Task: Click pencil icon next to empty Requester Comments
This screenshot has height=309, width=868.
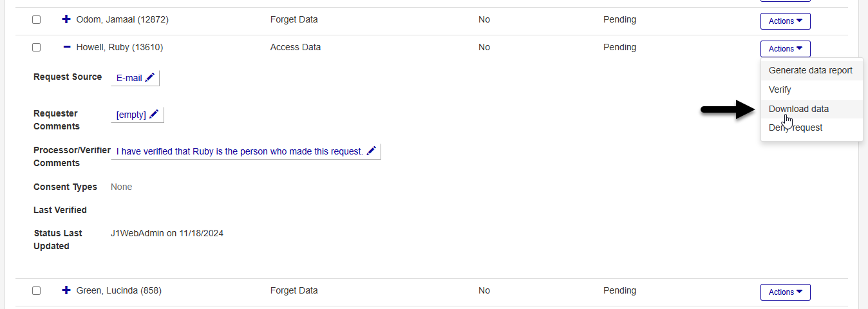Action: (x=154, y=115)
